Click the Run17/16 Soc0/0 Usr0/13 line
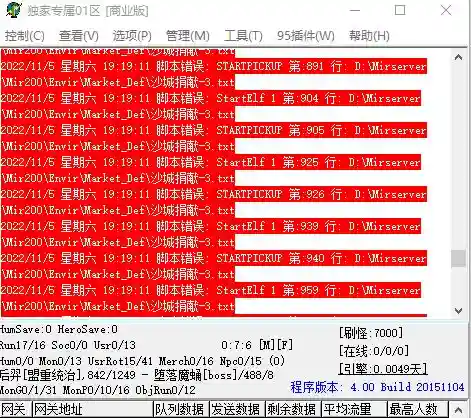 [x=68, y=345]
